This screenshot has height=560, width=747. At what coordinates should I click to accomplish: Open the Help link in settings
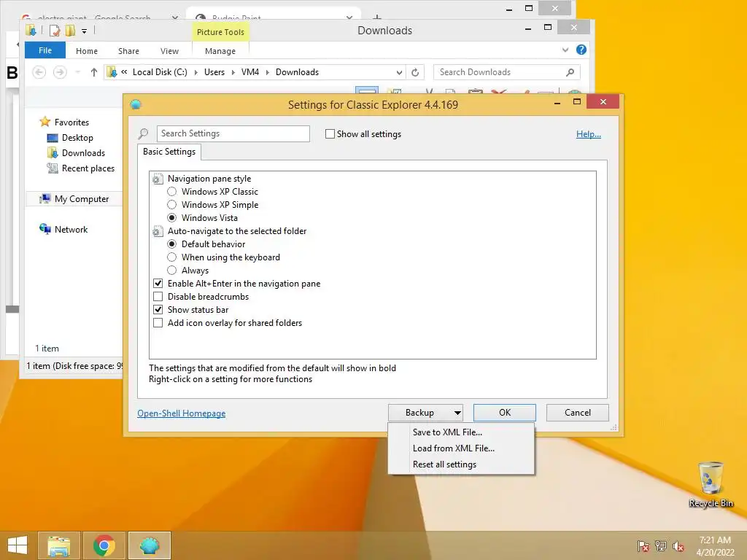click(x=589, y=134)
